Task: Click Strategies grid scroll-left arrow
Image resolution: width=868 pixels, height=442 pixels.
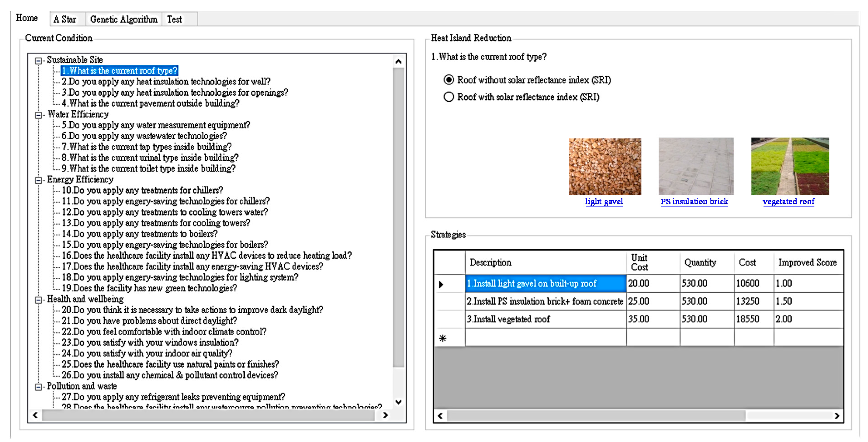Action: pyautogui.click(x=440, y=416)
